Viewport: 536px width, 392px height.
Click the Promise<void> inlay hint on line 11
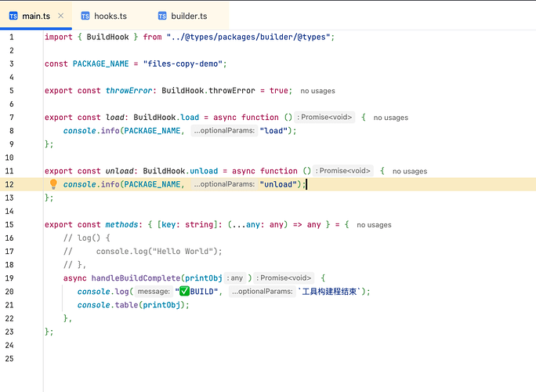343,171
